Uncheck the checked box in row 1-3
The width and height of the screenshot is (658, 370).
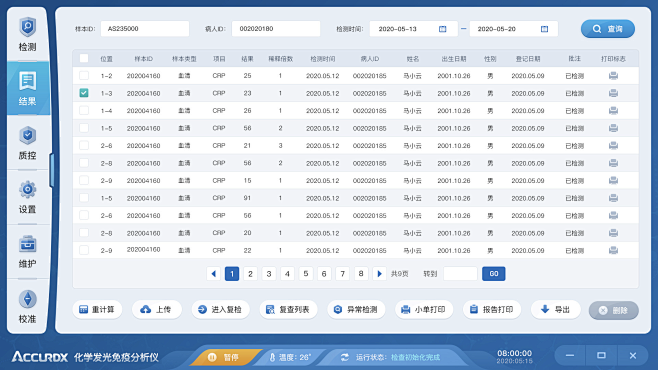click(84, 93)
